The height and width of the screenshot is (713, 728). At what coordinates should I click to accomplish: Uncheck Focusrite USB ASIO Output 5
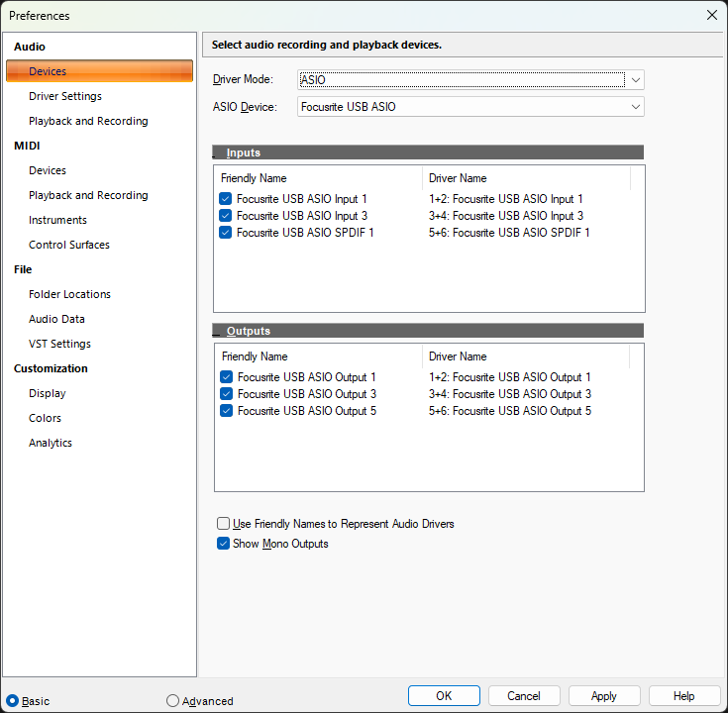tap(226, 410)
